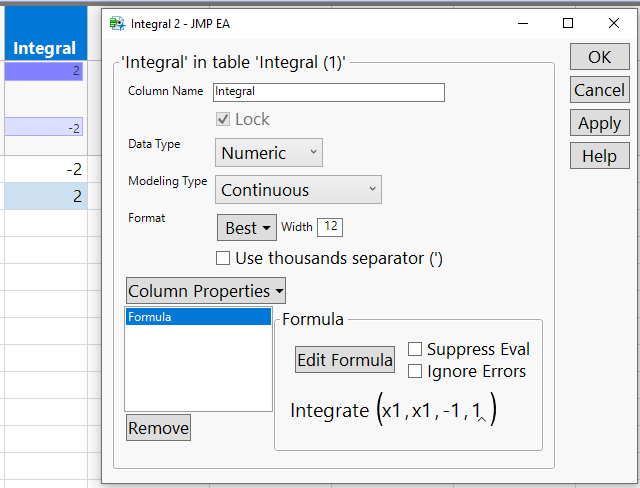Click the Column Name text field
This screenshot has height=488, width=640.
[328, 92]
